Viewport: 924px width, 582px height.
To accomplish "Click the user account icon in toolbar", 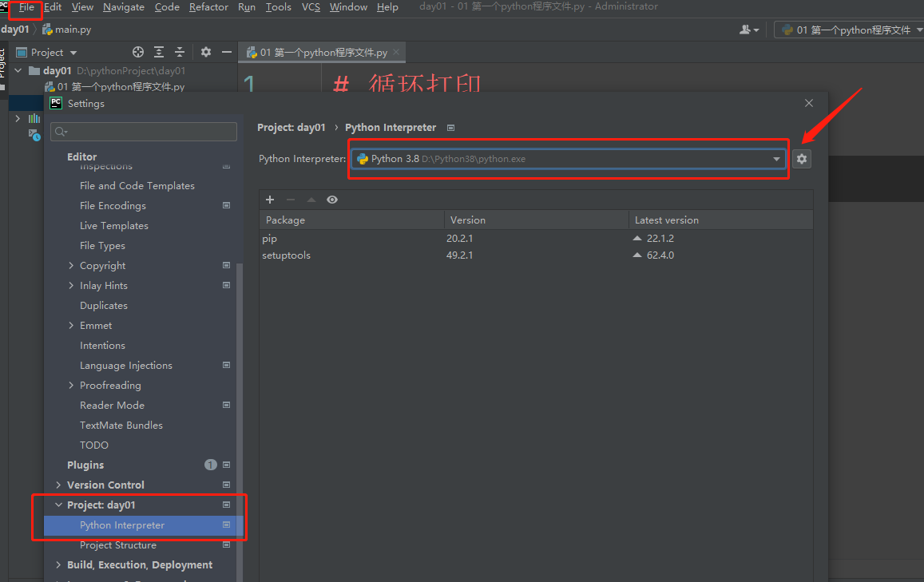I will pyautogui.click(x=749, y=30).
